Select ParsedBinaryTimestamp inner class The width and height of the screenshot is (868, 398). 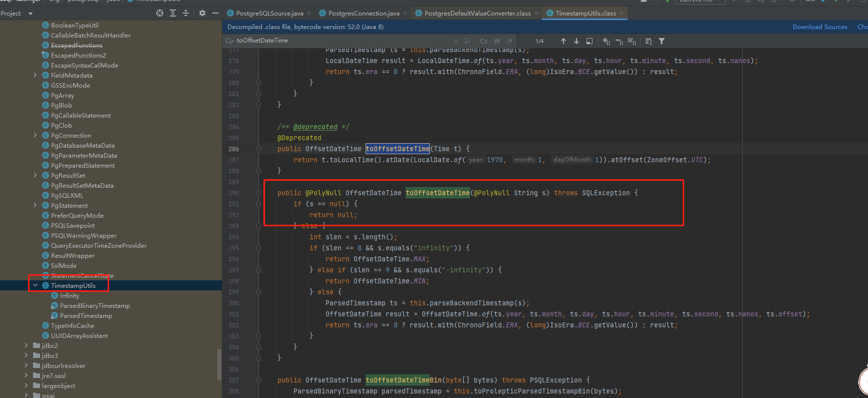[x=95, y=305]
